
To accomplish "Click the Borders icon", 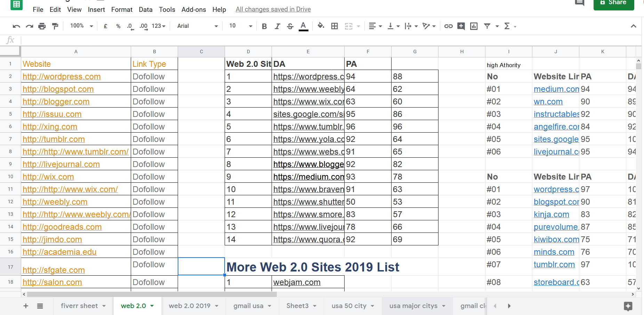I will pos(334,26).
